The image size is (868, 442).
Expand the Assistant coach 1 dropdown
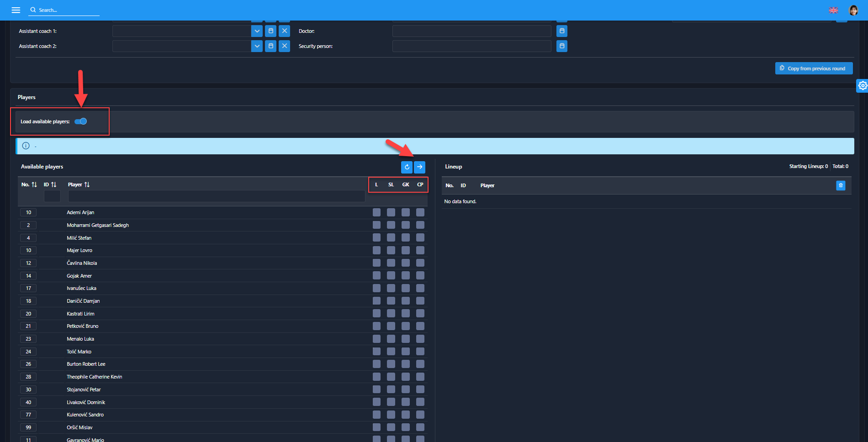coord(257,31)
